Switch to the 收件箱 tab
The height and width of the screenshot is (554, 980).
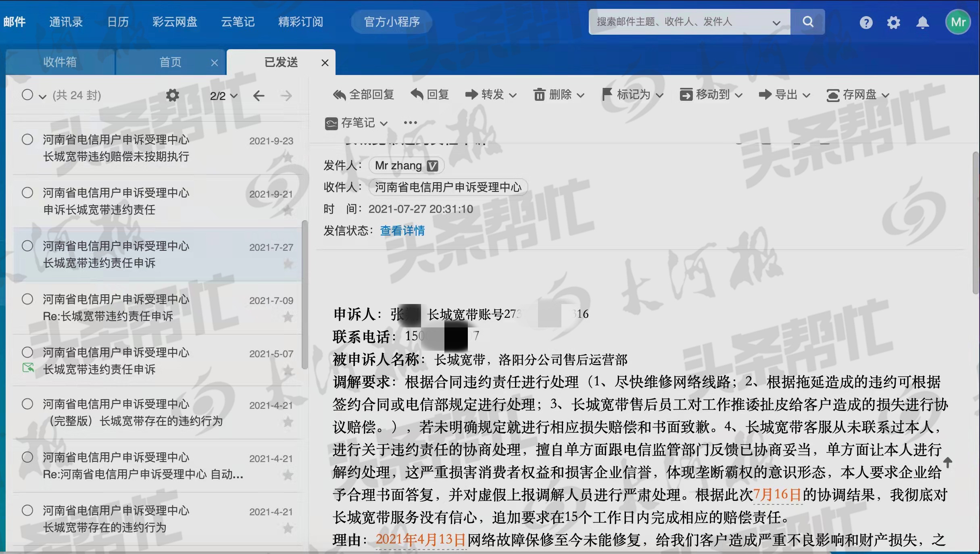click(60, 62)
